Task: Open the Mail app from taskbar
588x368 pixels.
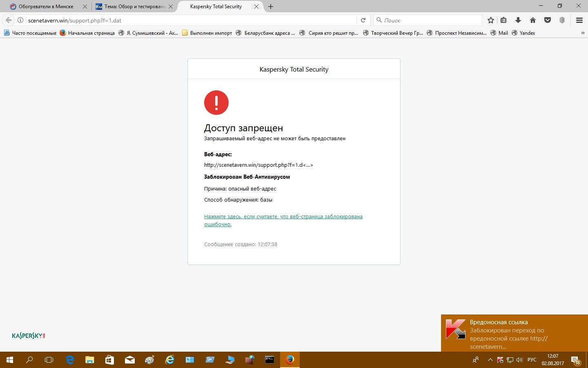Action: (130, 360)
